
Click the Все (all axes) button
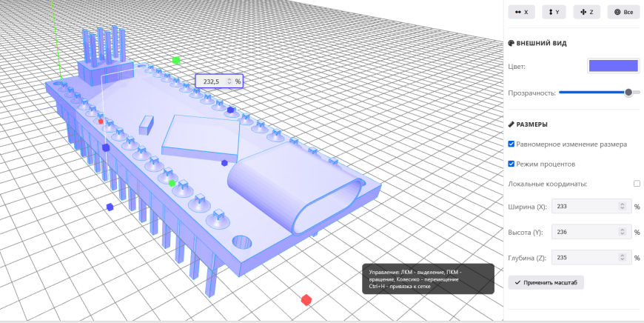point(623,13)
